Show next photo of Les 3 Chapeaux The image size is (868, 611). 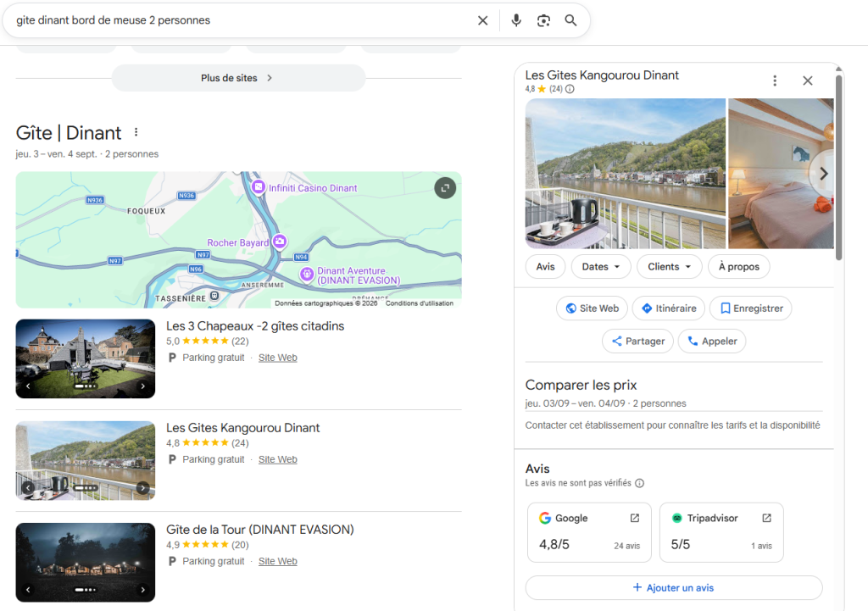click(142, 386)
